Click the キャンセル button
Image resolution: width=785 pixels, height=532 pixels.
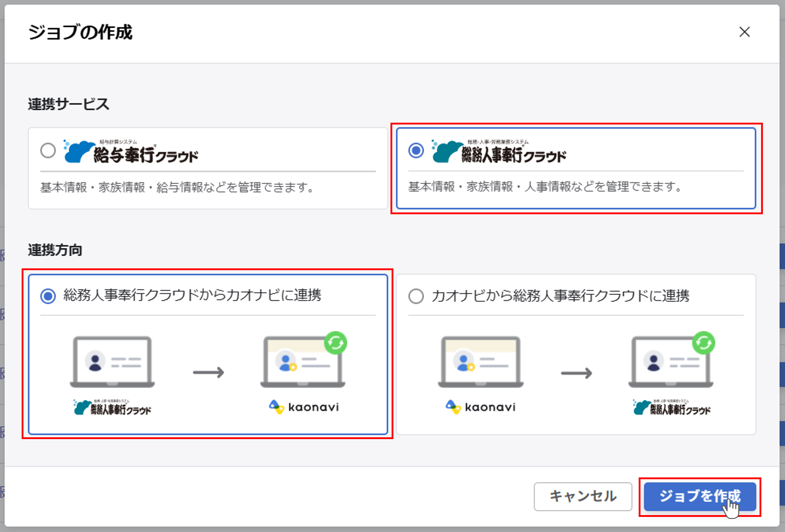click(x=583, y=496)
